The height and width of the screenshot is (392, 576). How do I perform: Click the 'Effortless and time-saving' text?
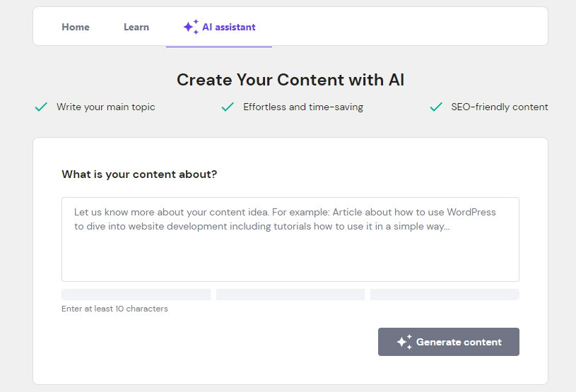click(303, 107)
